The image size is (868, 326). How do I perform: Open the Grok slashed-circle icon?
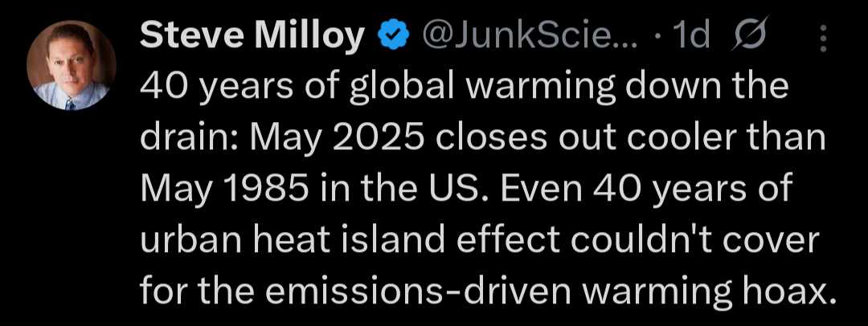[x=749, y=36]
